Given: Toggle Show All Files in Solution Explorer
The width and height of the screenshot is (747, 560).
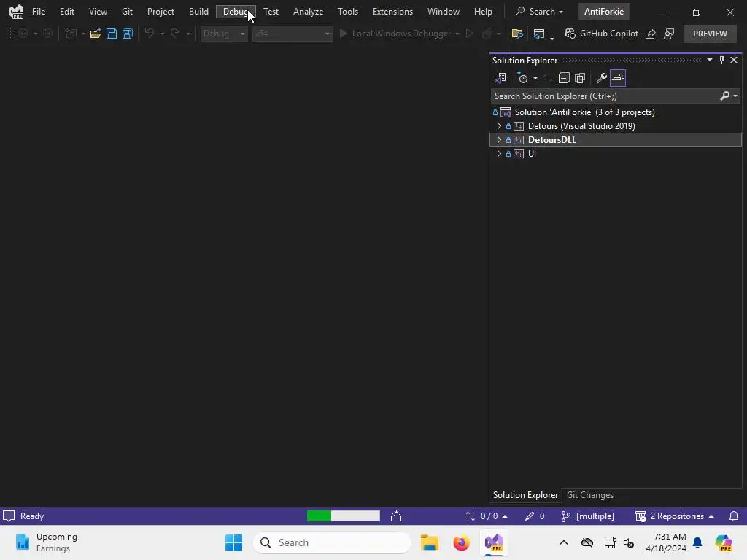Looking at the screenshot, I should pos(580,78).
